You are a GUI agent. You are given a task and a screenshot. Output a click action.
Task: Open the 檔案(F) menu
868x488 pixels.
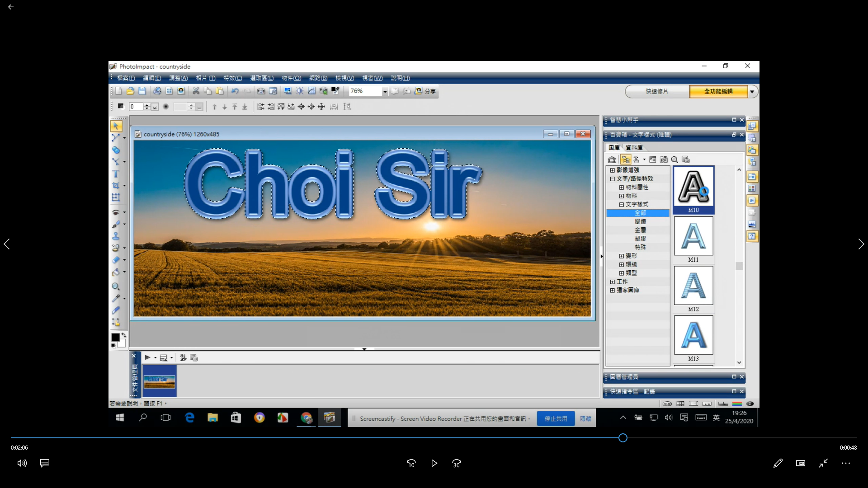click(126, 78)
